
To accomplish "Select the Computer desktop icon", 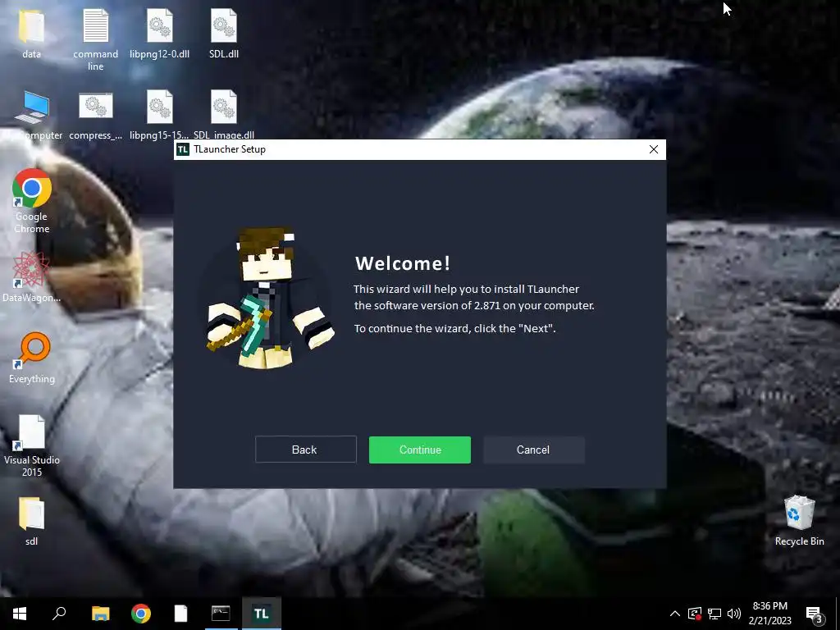I will click(32, 115).
